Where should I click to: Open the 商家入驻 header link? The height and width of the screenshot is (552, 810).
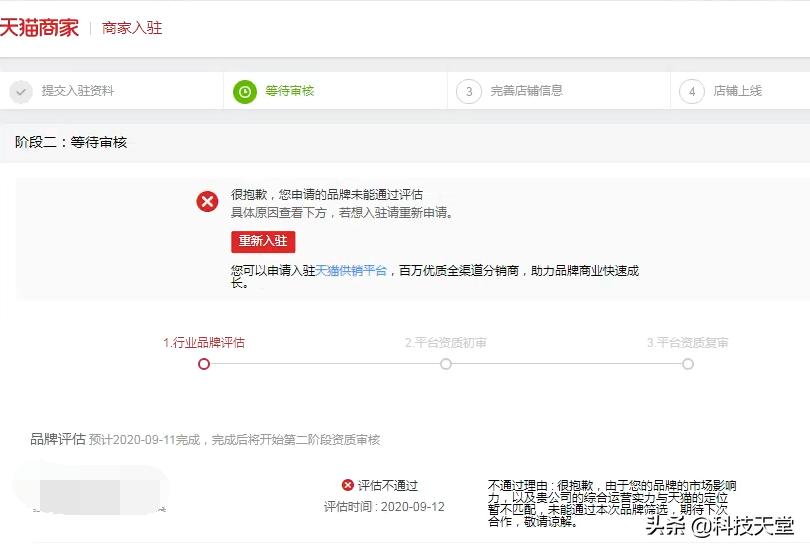pyautogui.click(x=132, y=28)
